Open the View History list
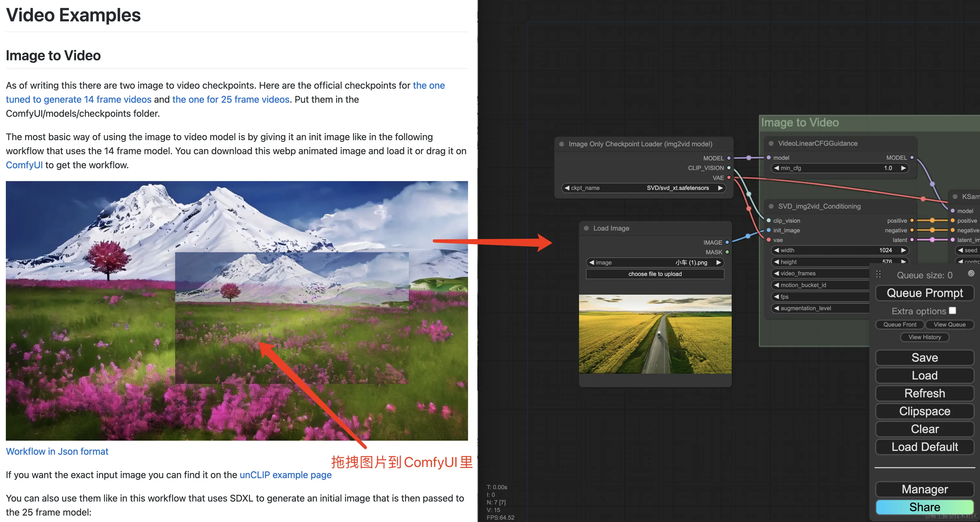This screenshot has width=980, height=522. [925, 337]
